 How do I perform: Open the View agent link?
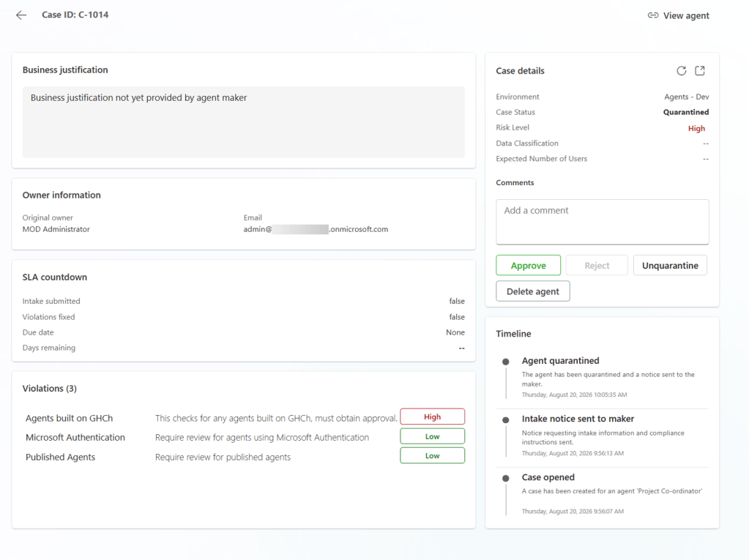click(686, 15)
